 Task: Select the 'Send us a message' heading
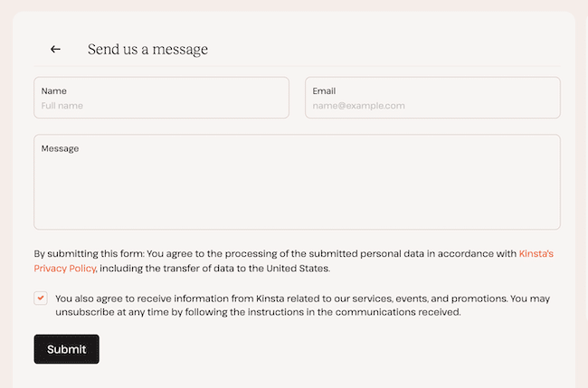147,49
